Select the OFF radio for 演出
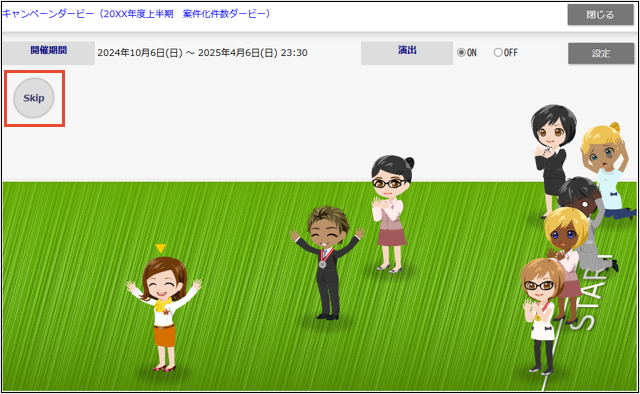 [498, 53]
